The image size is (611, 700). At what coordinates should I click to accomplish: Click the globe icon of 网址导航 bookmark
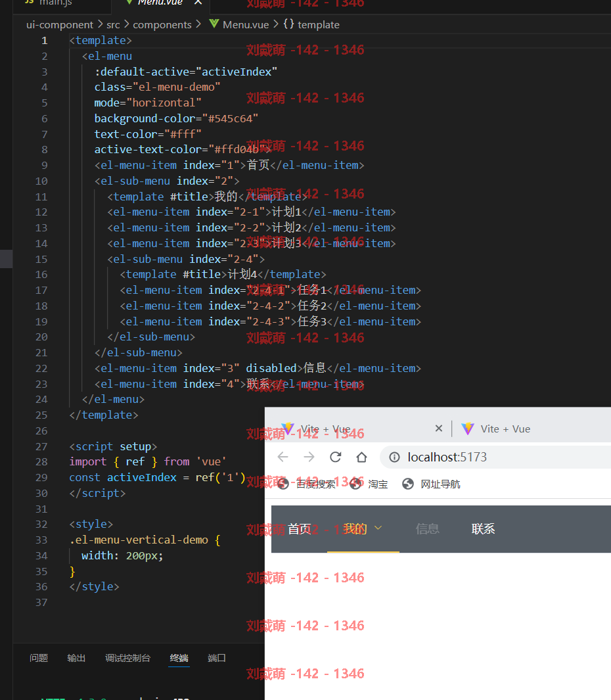click(x=408, y=484)
